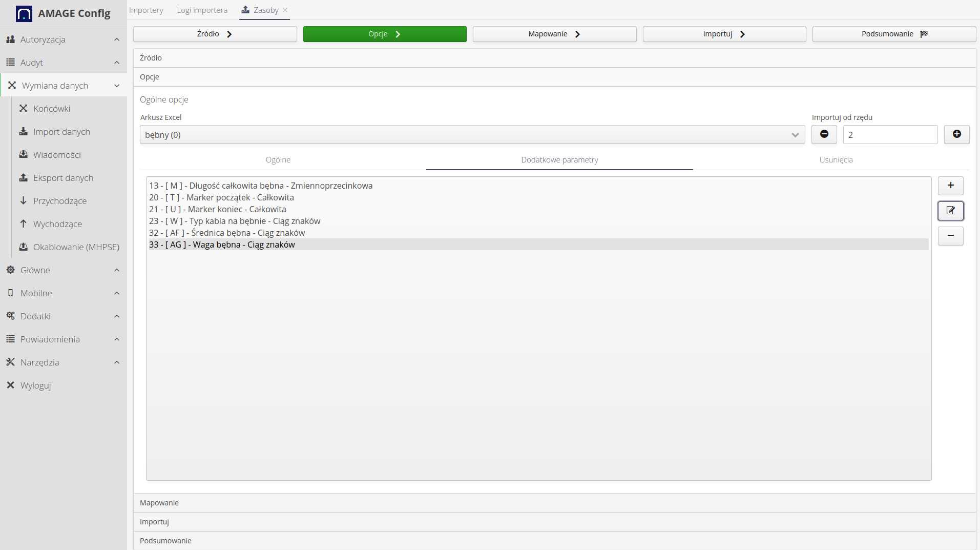Open the Wiadomości section
980x550 pixels.
57,154
